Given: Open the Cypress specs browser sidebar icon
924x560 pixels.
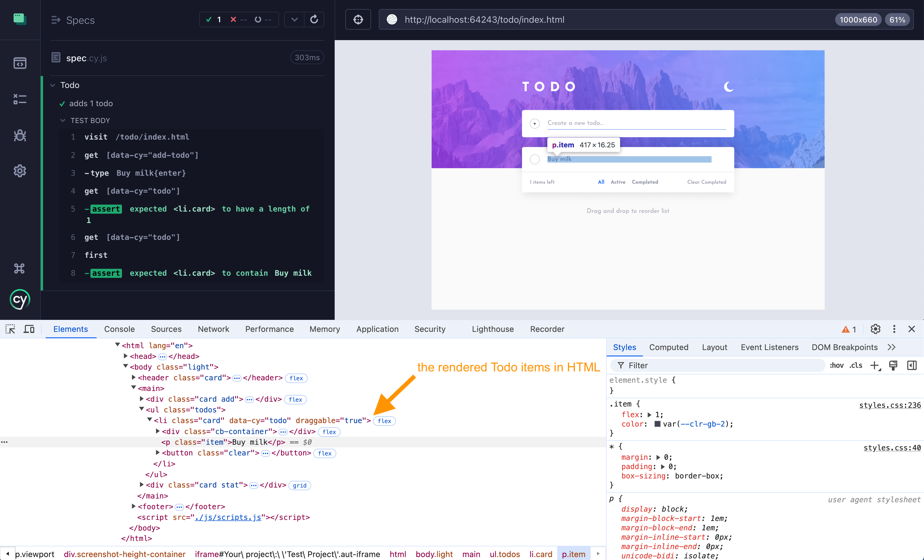Looking at the screenshot, I should pyautogui.click(x=20, y=63).
